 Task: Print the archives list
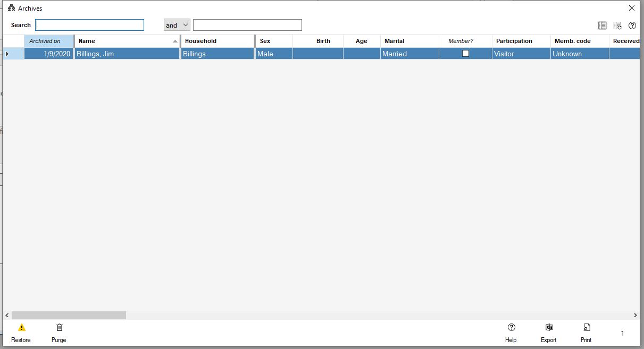click(x=586, y=328)
